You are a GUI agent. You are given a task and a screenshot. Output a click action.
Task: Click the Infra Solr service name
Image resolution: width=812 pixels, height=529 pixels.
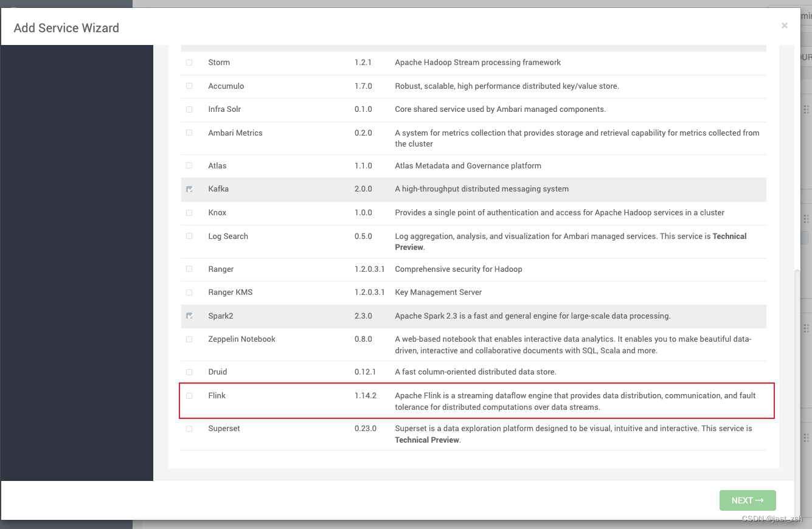coord(224,109)
